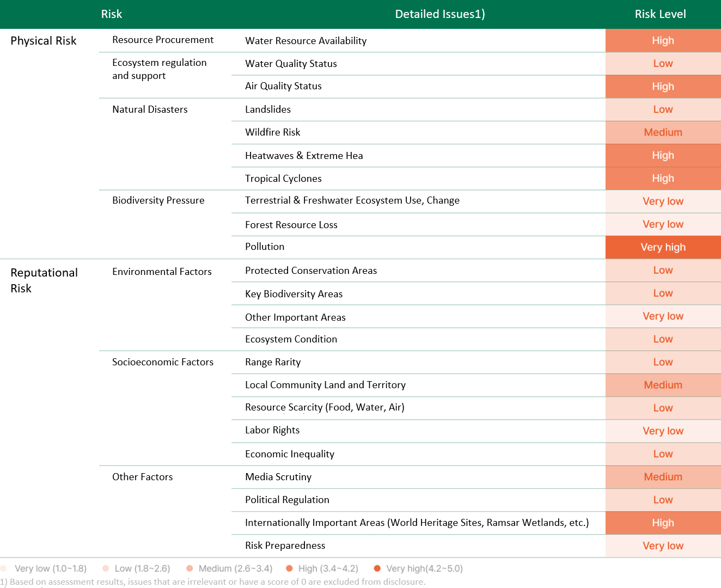Screen dimensions: 721x588
Task: Click the 'Risk' column header
Action: click(x=111, y=14)
